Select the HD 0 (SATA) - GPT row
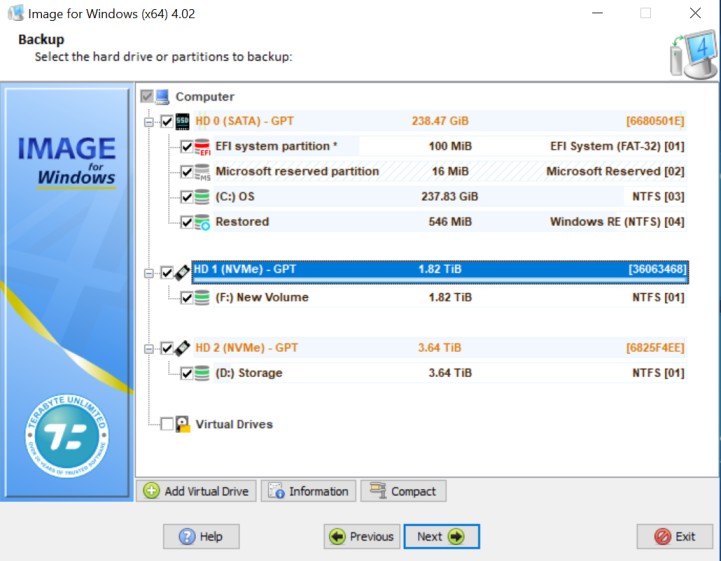The height and width of the screenshot is (561, 721). coord(440,121)
